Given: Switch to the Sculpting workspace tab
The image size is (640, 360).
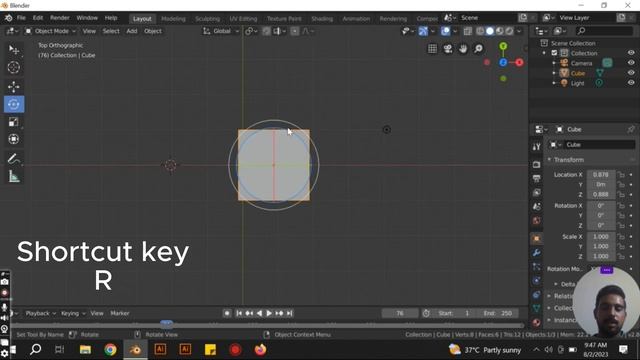Looking at the screenshot, I should point(207,19).
